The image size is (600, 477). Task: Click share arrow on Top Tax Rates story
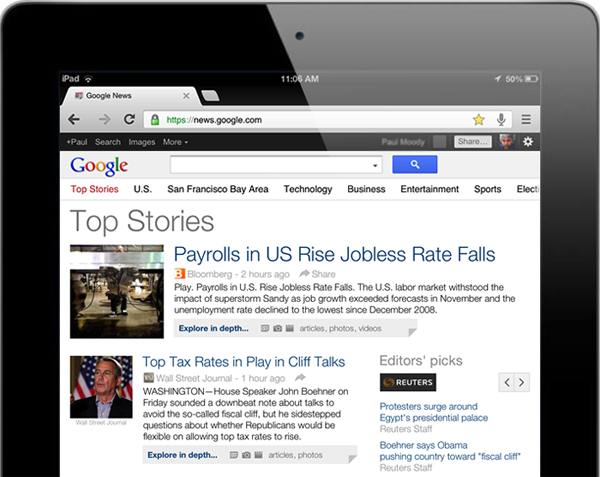point(300,378)
